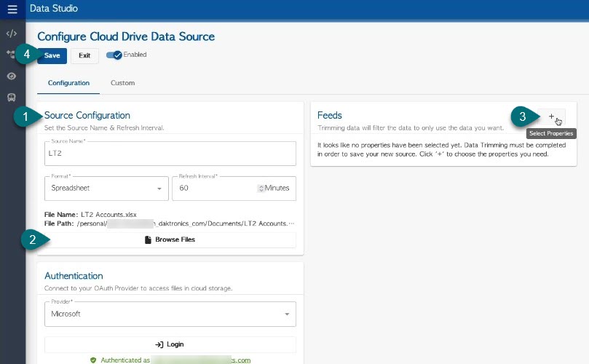Screen dimensions: 589x364
Task: Open the hamburger menu in Data Studio
Action: coord(12,9)
